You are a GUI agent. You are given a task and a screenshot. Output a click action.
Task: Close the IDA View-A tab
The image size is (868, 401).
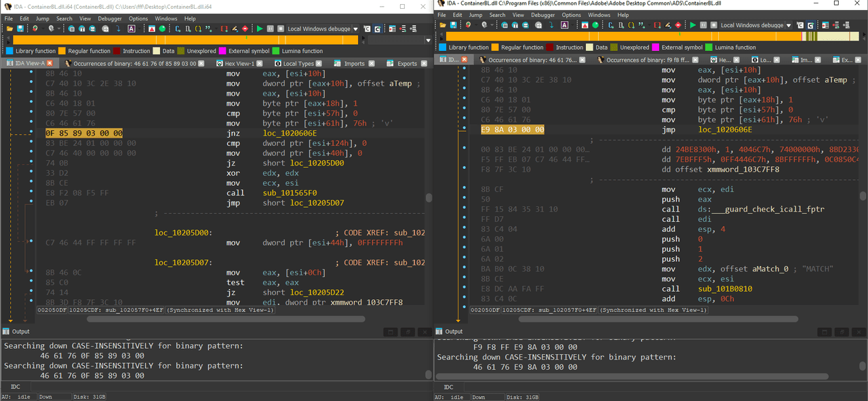(50, 64)
